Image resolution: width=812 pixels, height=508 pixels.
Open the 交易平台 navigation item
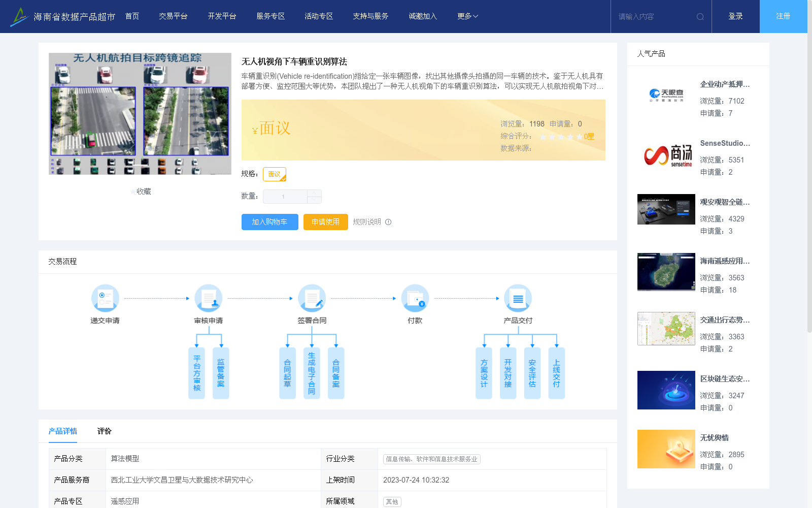pyautogui.click(x=173, y=16)
